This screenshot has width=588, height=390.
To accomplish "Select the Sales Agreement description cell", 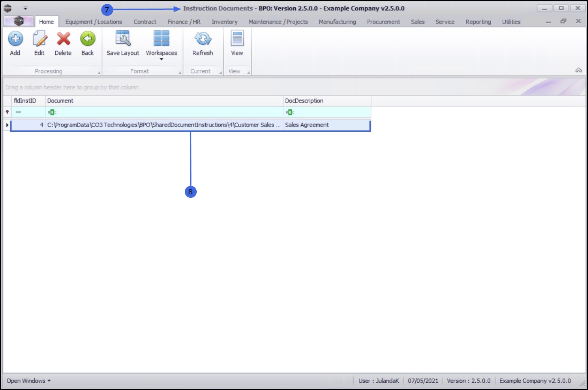I will 327,125.
